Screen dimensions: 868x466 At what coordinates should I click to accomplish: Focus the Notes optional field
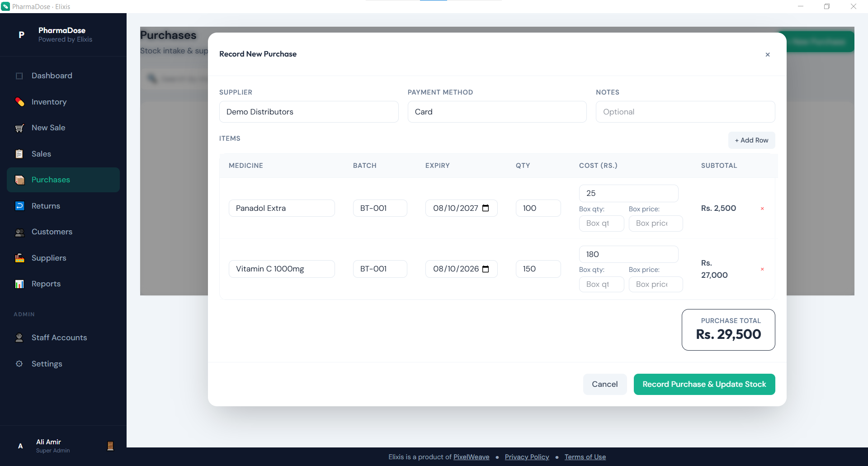click(685, 112)
